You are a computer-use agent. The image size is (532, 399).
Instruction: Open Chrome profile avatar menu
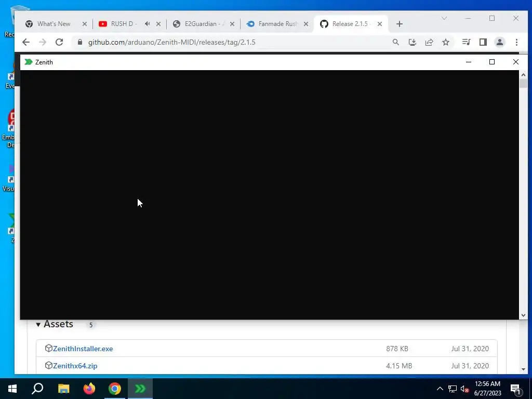tap(499, 42)
